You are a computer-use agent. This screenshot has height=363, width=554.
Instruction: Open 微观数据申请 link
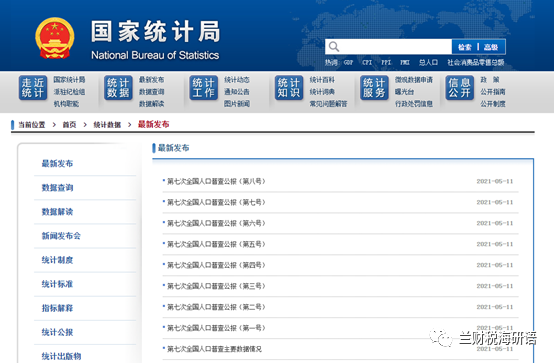coord(414,80)
